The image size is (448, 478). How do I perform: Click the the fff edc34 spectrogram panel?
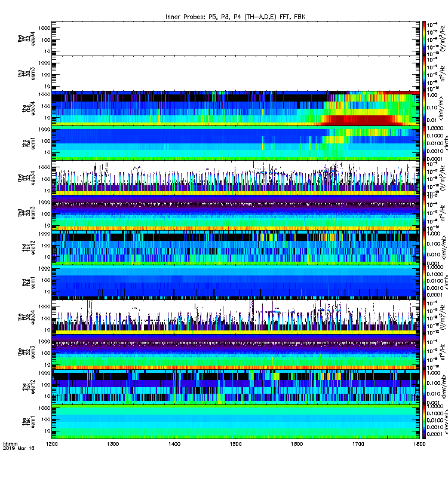pyautogui.click(x=235, y=317)
